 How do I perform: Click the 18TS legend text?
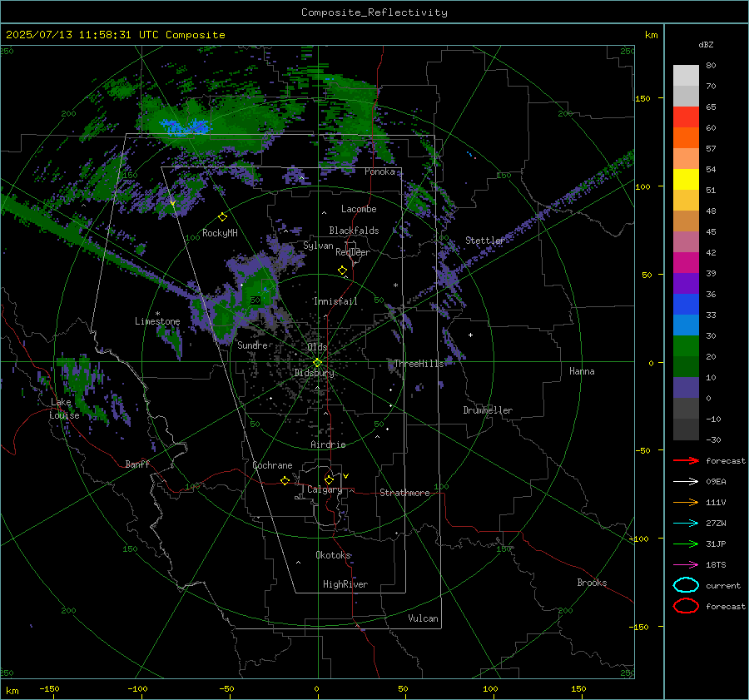[x=716, y=565]
